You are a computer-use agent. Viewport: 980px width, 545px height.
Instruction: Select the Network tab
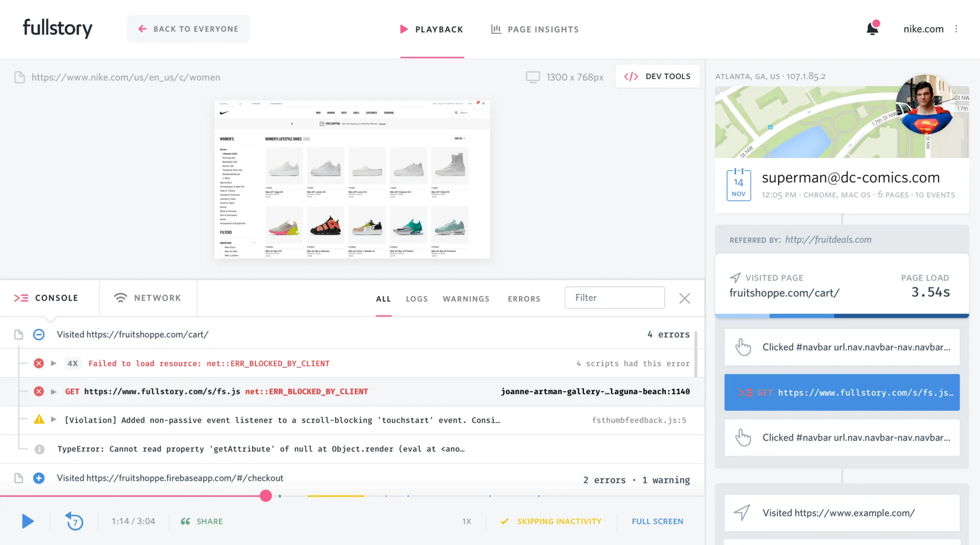pos(148,298)
